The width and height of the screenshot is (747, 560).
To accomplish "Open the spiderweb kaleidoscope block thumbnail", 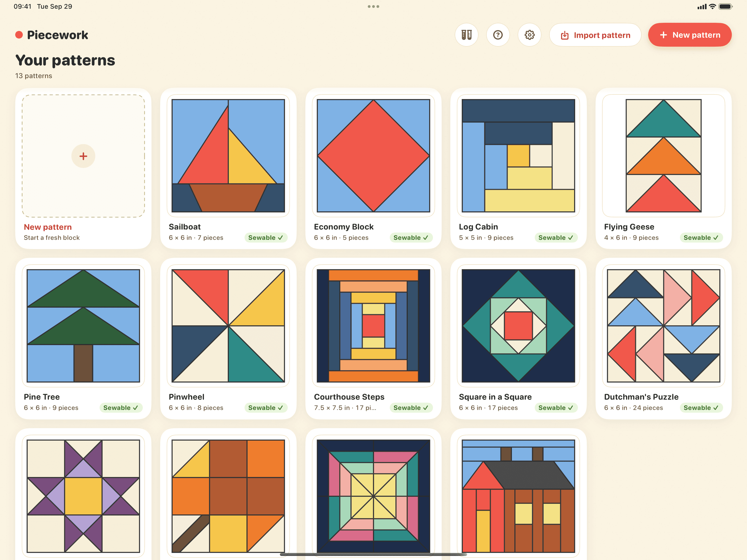I will (x=373, y=496).
